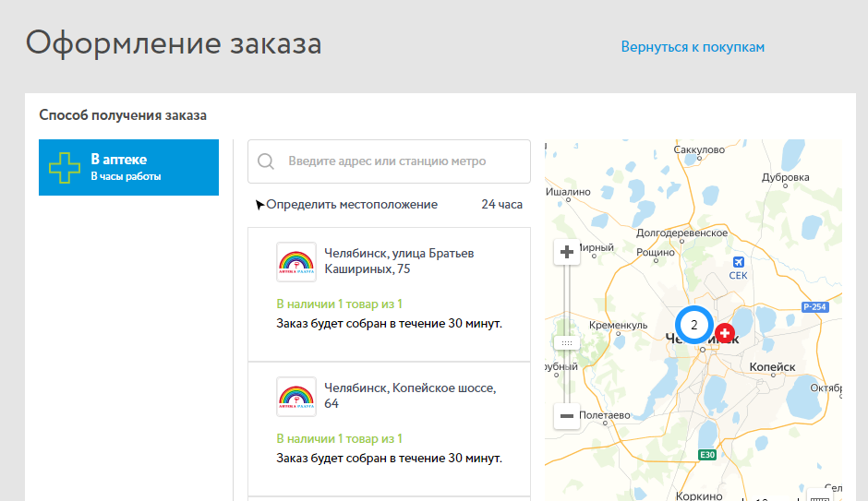The width and height of the screenshot is (868, 501).
Task: Select the "В аптеке" pickup tab
Action: pos(128,167)
